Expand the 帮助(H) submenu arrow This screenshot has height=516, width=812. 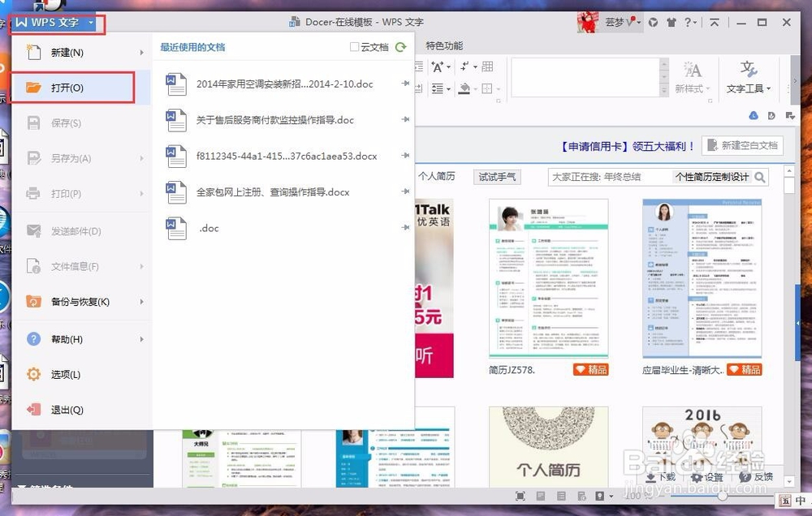141,339
